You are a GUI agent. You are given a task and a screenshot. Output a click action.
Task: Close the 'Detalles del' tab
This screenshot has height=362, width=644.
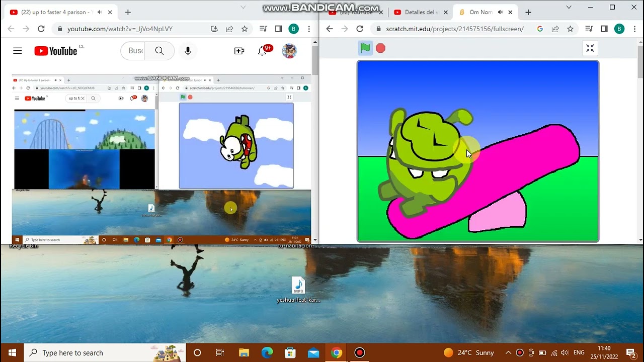tap(445, 12)
